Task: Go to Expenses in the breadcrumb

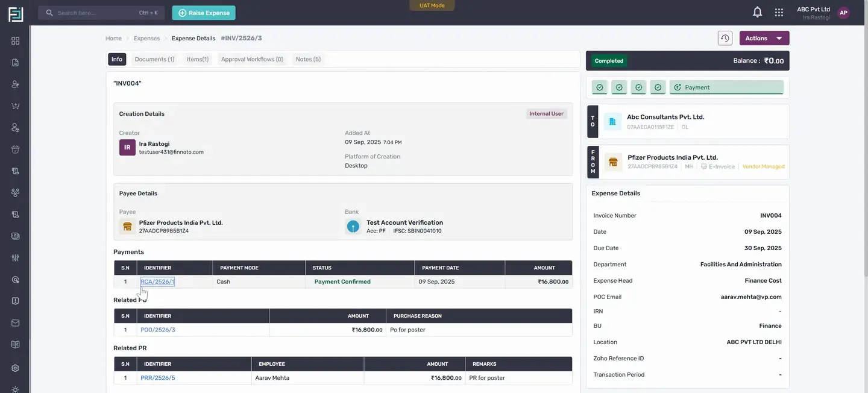Action: (146, 38)
